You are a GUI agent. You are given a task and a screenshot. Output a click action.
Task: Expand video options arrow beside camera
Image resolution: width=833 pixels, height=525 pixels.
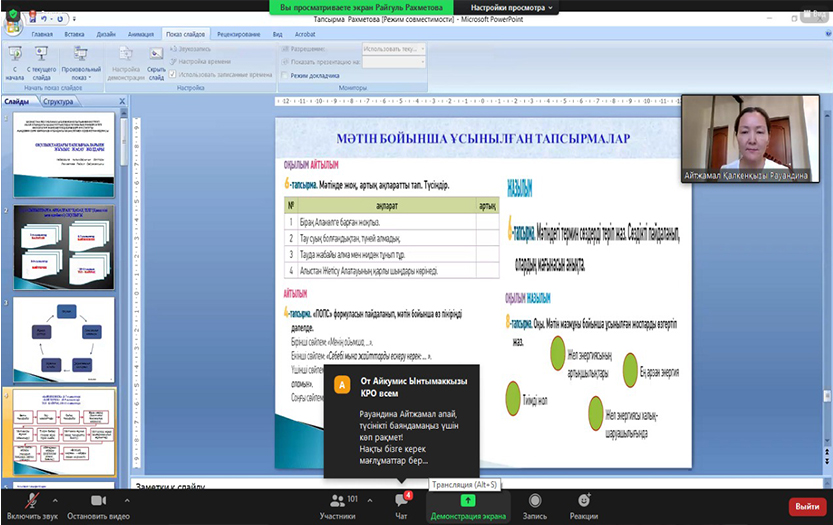[139, 500]
